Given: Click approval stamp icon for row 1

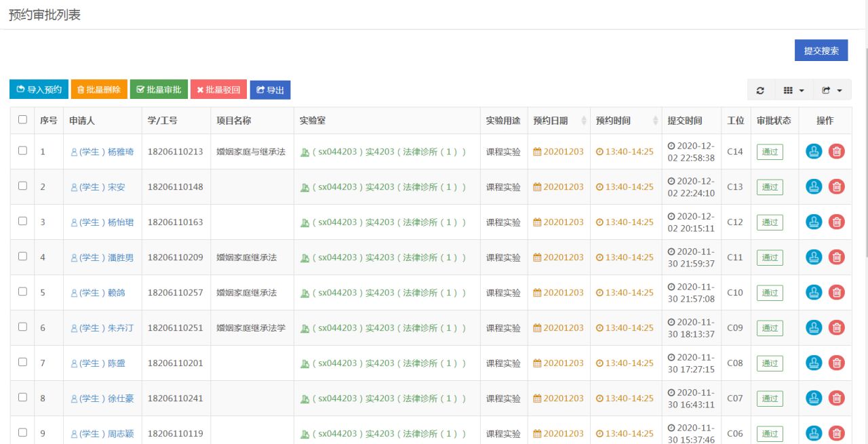Looking at the screenshot, I should tap(814, 152).
